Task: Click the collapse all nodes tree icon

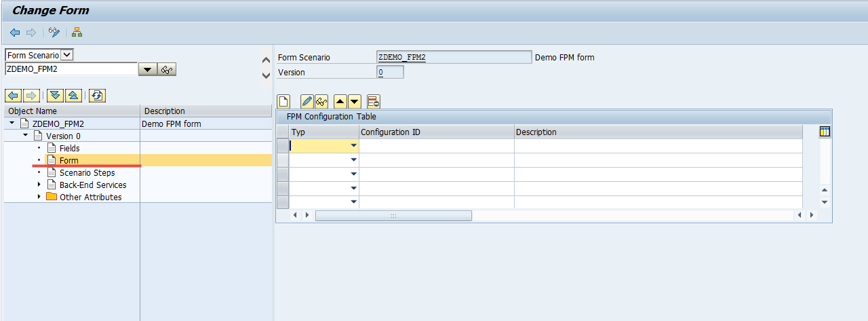Action: 73,96
